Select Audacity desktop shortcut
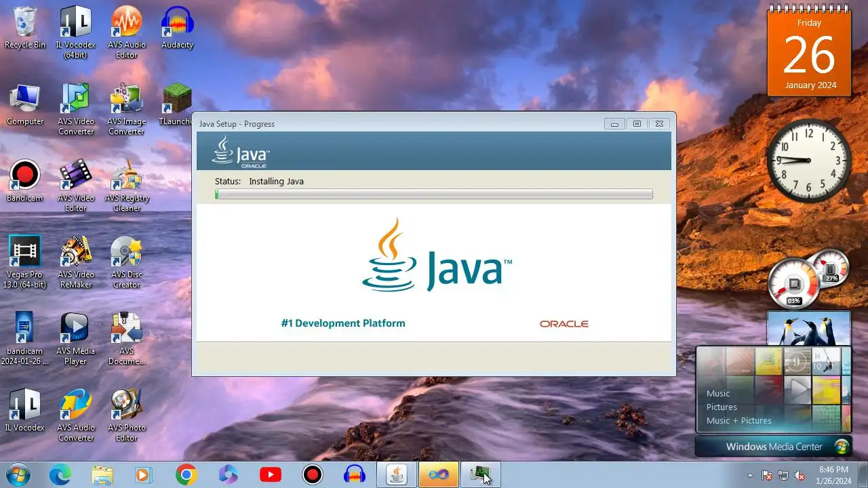 177,28
